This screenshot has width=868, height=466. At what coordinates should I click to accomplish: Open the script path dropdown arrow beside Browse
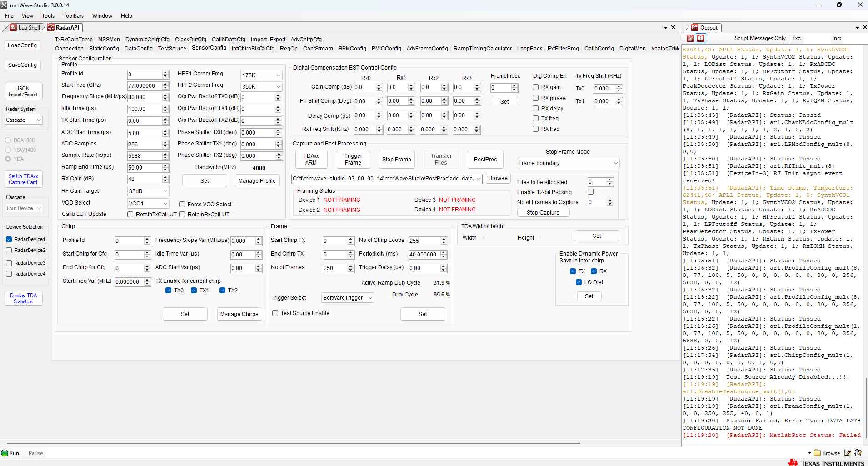coord(809,453)
